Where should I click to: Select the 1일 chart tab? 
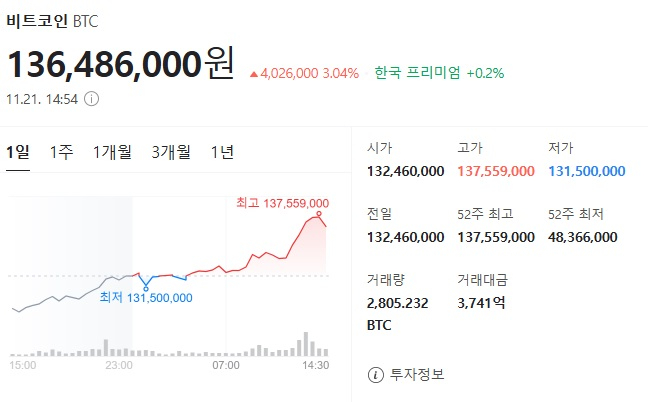17,152
